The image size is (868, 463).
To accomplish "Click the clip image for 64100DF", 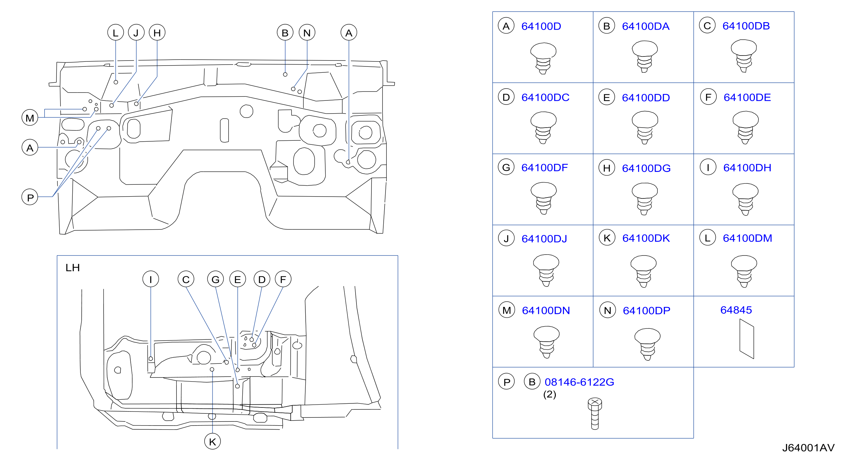I will point(544,198).
